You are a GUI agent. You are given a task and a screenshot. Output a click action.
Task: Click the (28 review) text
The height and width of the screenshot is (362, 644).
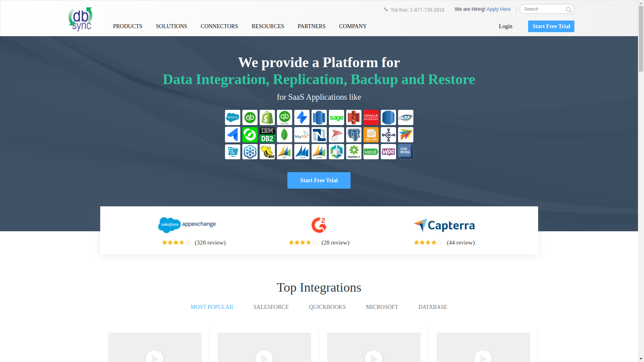pos(335,243)
